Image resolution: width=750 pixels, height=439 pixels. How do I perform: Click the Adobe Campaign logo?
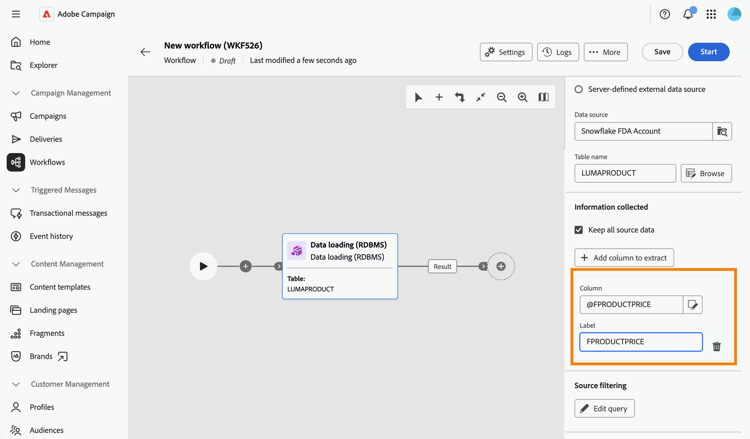46,14
